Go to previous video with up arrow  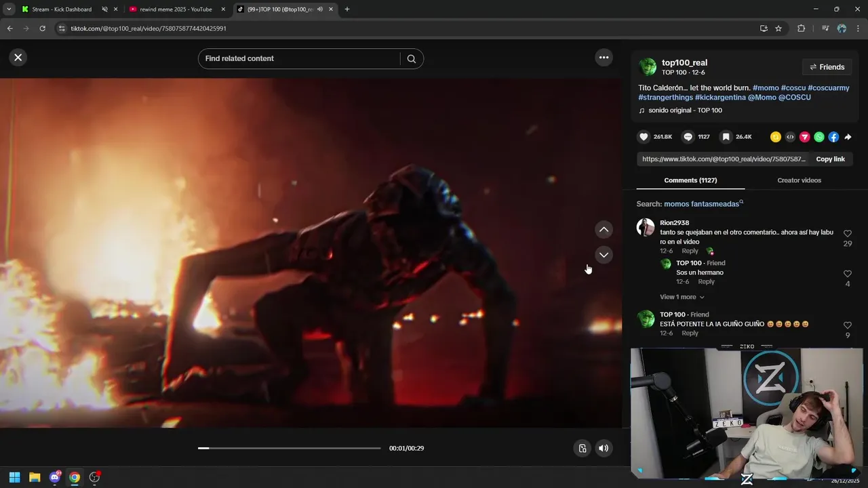604,230
